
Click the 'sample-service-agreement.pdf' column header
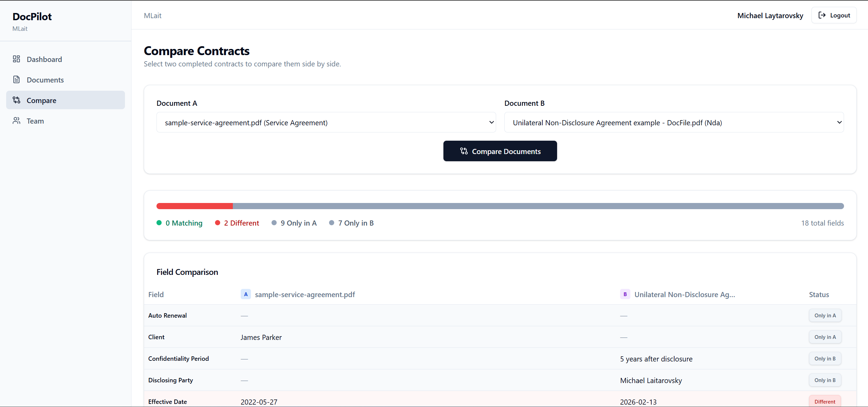point(305,295)
